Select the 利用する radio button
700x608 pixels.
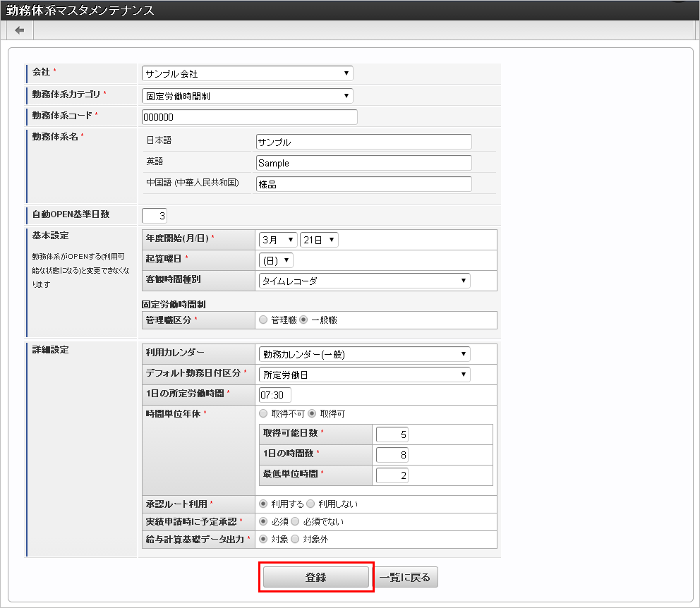[x=263, y=504]
